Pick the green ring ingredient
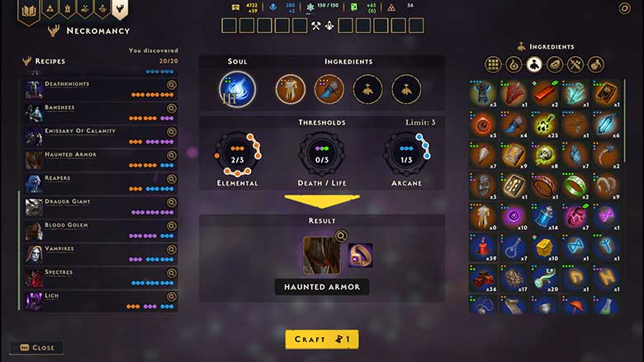This screenshot has height=362, width=644. (x=575, y=186)
